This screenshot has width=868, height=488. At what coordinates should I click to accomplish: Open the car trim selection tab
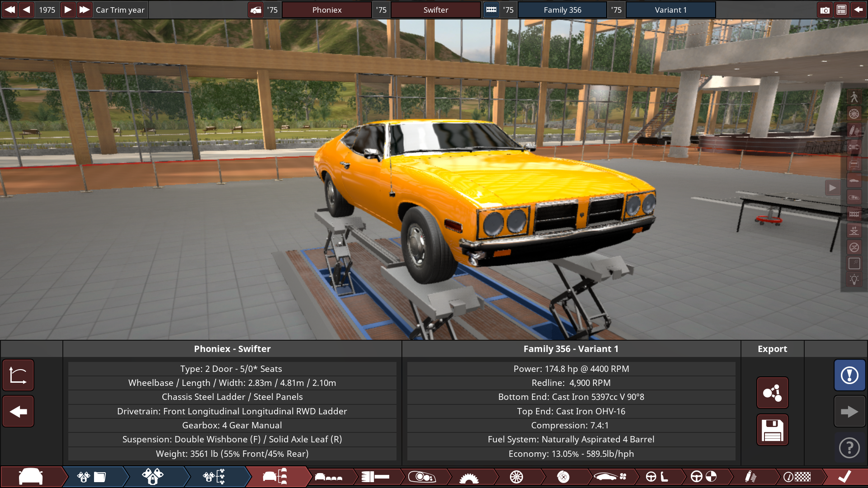coord(275,477)
